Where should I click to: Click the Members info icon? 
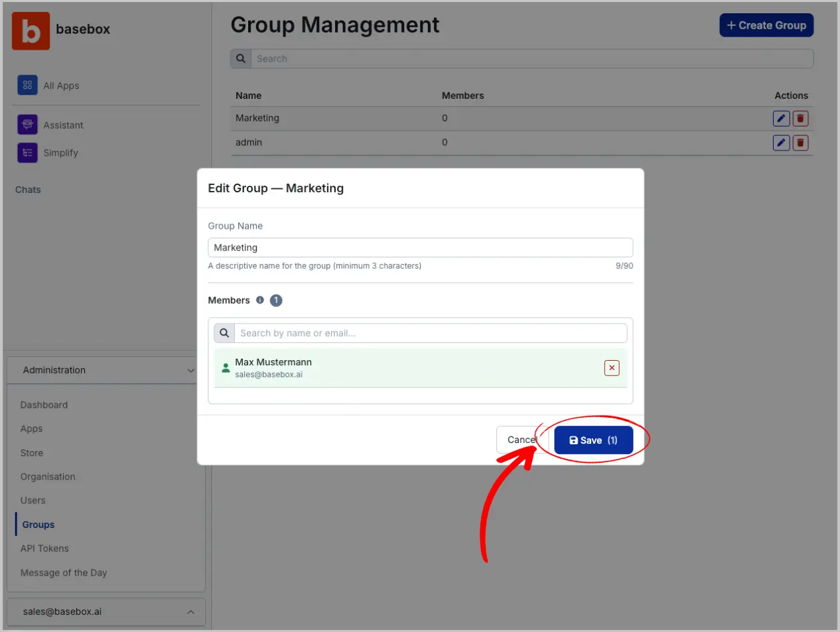click(x=260, y=300)
